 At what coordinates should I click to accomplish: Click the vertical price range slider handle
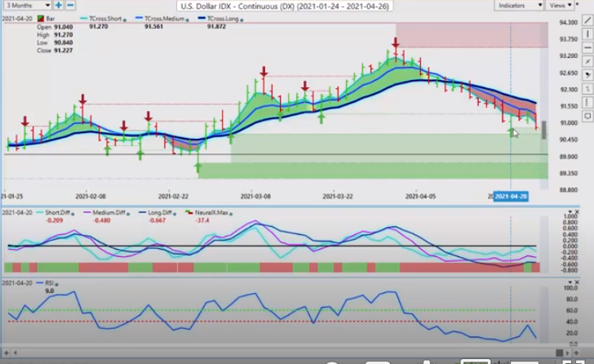click(x=544, y=130)
